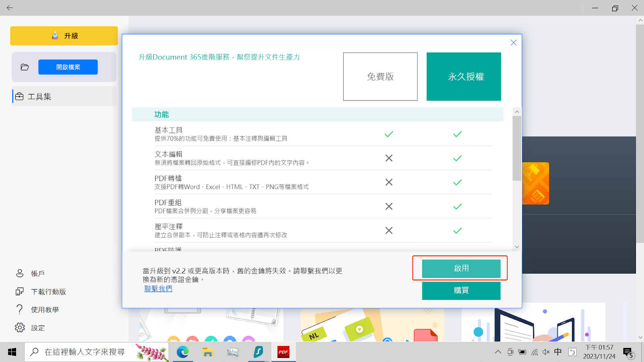Click the PDF轉檔 feature row title
Image resolution: width=644 pixels, height=362 pixels.
tap(168, 178)
